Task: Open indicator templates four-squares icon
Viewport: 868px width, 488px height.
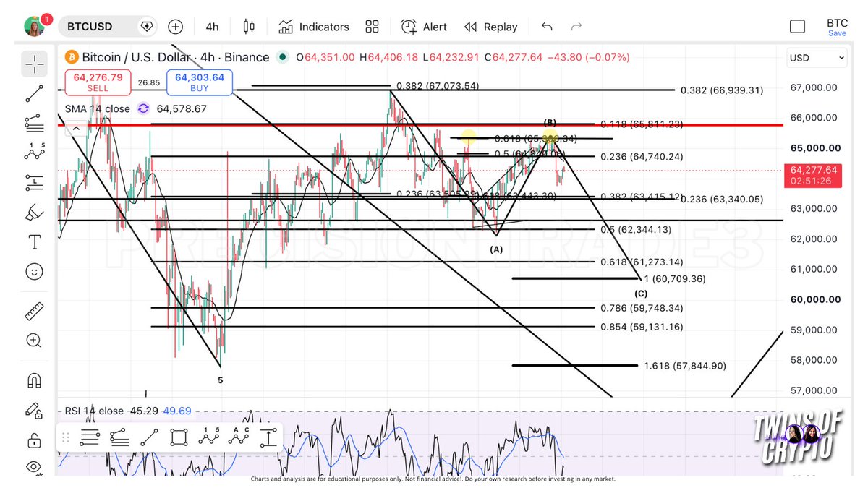Action: click(372, 27)
